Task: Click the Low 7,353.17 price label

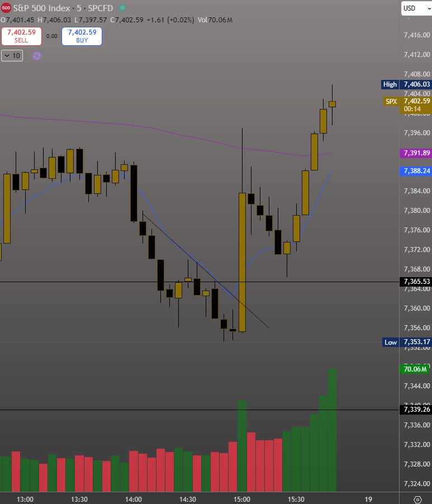Action: coord(407,342)
